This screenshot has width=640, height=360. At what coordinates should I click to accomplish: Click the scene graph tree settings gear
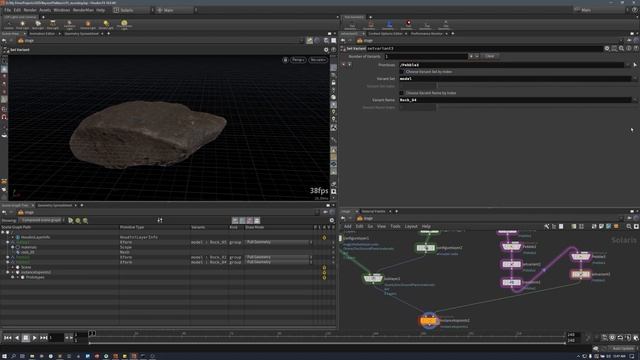pyautogui.click(x=331, y=220)
